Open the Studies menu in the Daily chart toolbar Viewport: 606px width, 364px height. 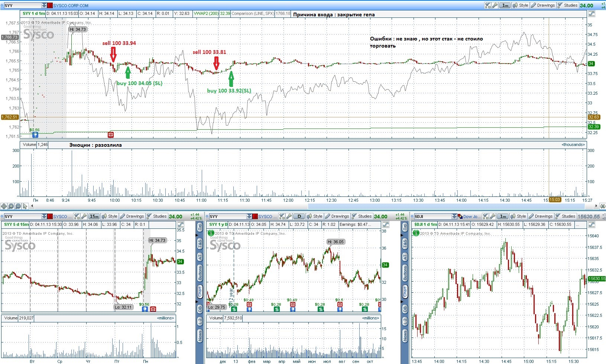click(x=362, y=216)
